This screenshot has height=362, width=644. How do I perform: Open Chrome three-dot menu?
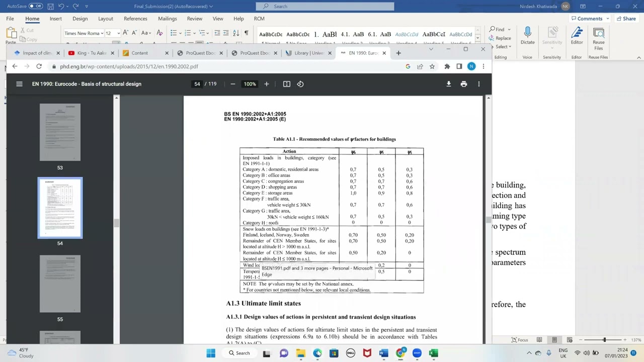coord(484,66)
